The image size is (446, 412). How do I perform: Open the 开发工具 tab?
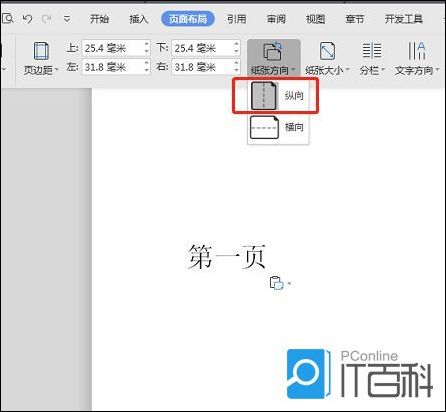pos(404,19)
